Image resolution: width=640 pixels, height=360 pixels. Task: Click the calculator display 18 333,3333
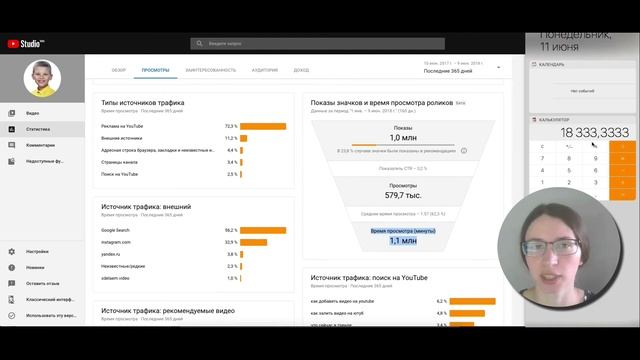pyautogui.click(x=594, y=133)
